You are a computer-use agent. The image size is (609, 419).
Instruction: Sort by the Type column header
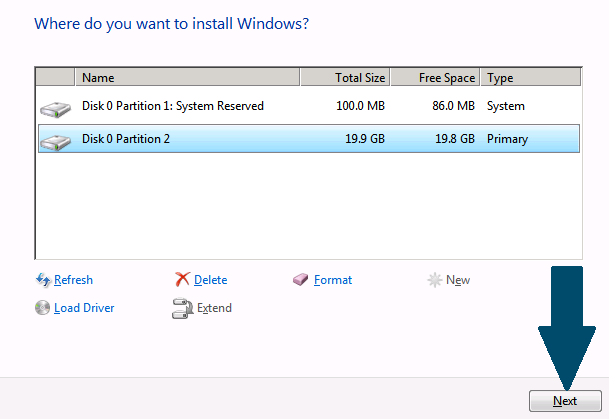[531, 77]
